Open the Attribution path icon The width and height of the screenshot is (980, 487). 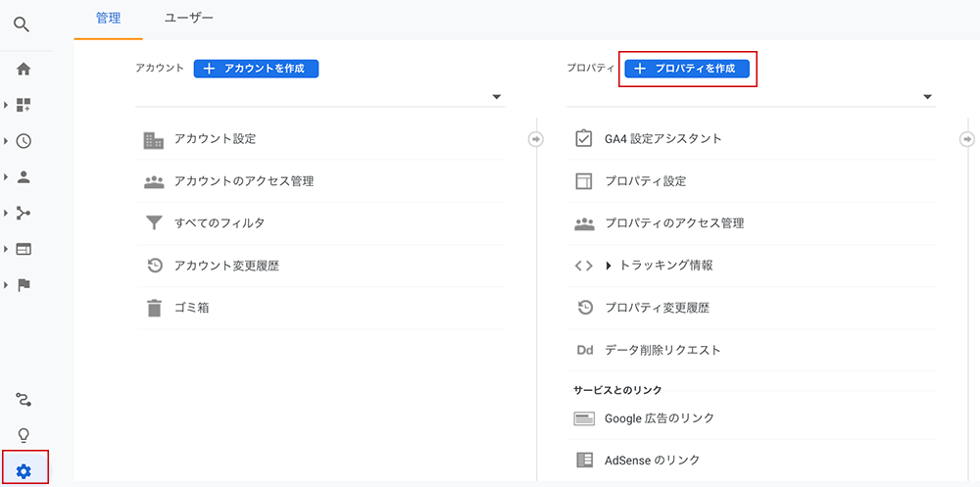pos(24,400)
